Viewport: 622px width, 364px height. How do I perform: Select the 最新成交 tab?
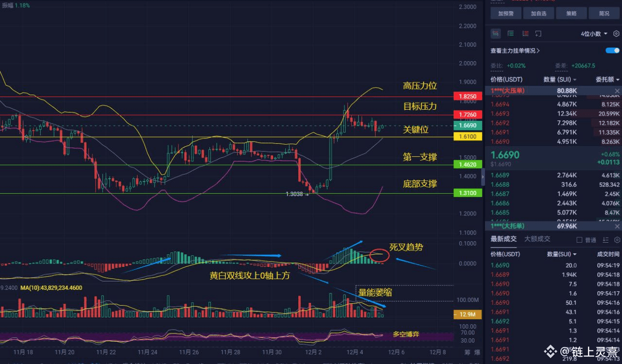click(504, 239)
